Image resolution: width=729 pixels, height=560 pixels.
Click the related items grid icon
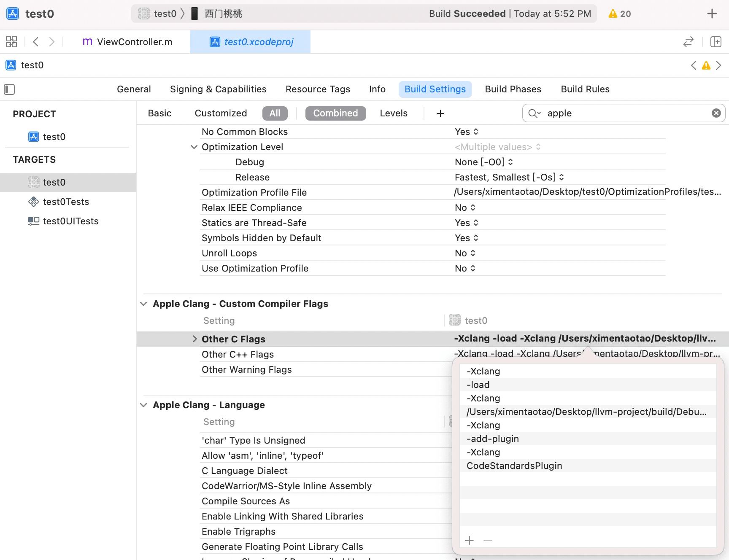pyautogui.click(x=11, y=42)
